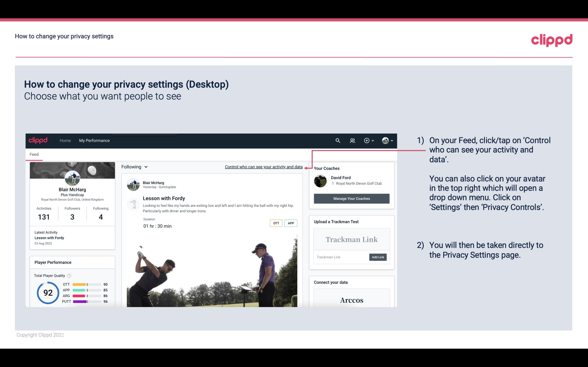
Task: Toggle OTT performance metric display
Action: [x=275, y=223]
